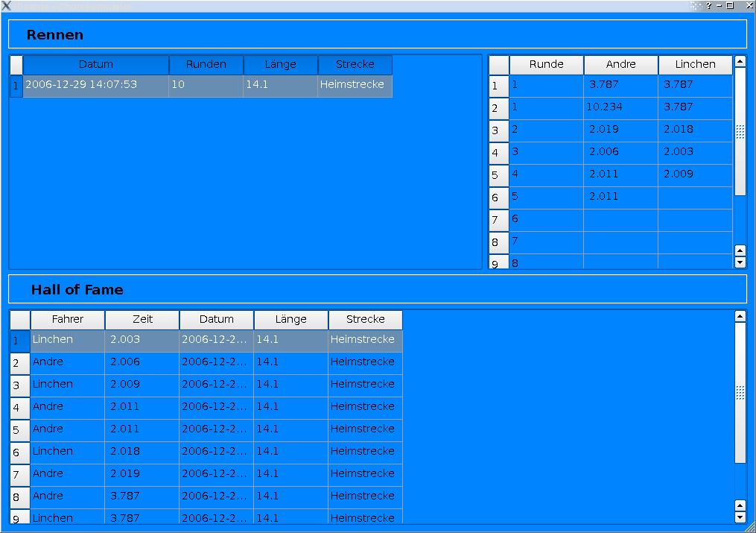Select the 2.003 time cell in Hall of Fame

(142, 341)
